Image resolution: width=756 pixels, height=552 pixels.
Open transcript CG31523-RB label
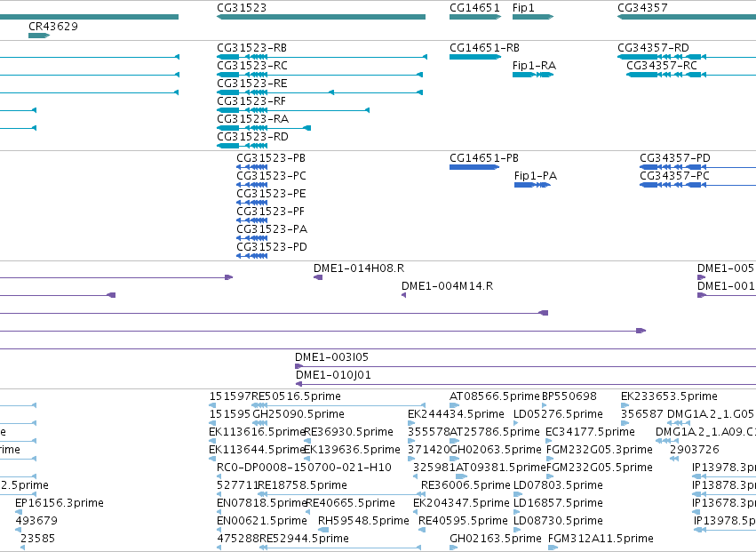pyautogui.click(x=252, y=48)
